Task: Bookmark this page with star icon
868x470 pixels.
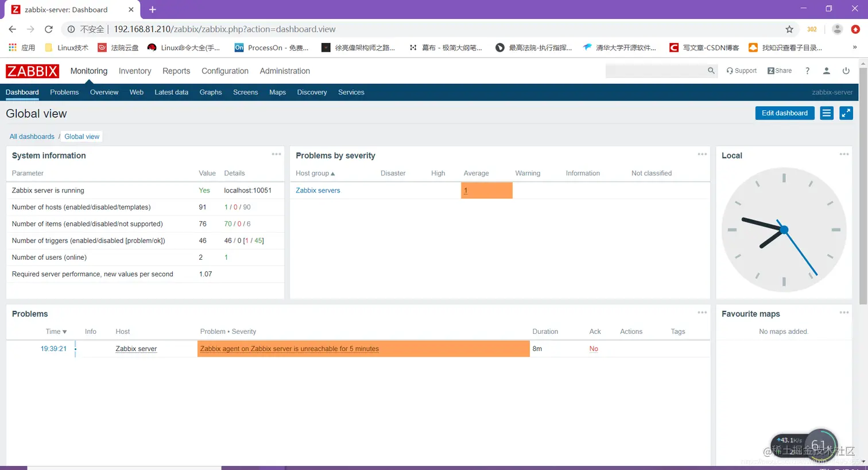Action: [x=789, y=29]
